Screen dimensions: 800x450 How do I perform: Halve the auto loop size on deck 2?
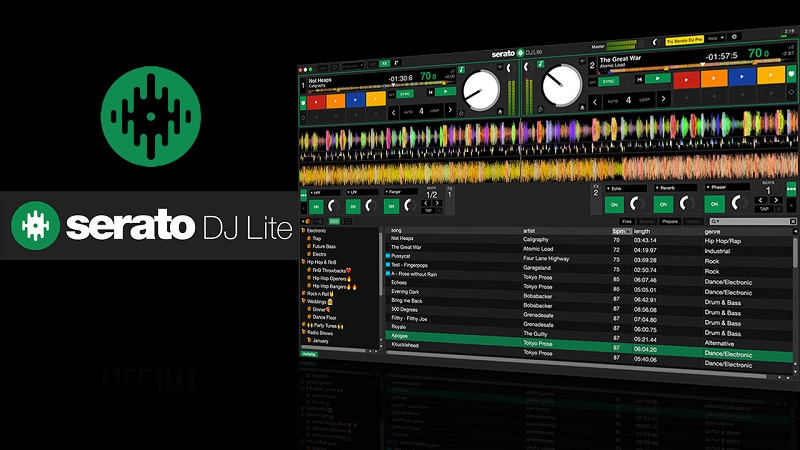click(x=595, y=102)
